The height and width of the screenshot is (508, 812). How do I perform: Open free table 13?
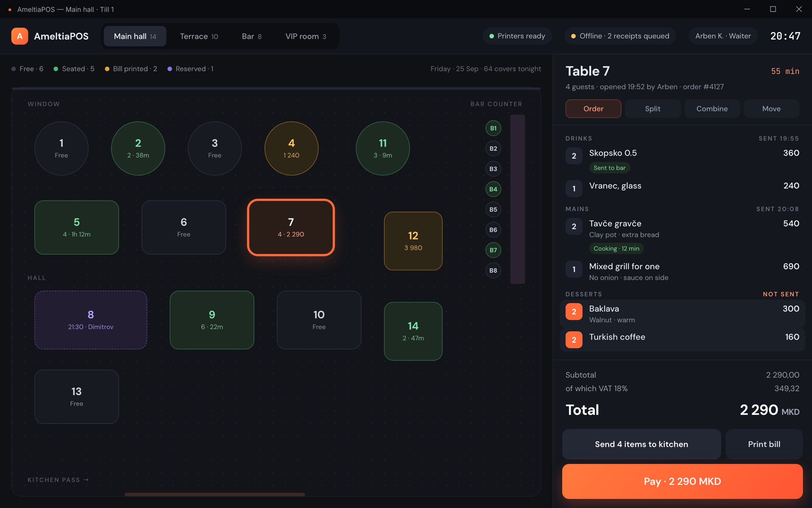click(x=76, y=397)
